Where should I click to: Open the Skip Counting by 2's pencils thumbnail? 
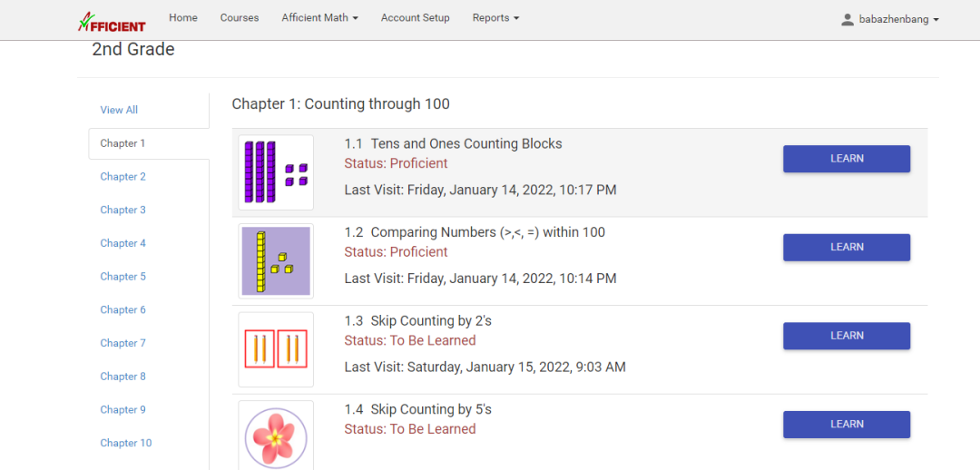coord(276,349)
